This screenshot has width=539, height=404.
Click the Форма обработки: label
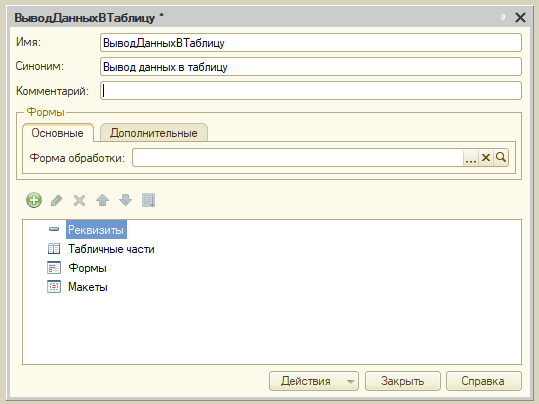[77, 158]
